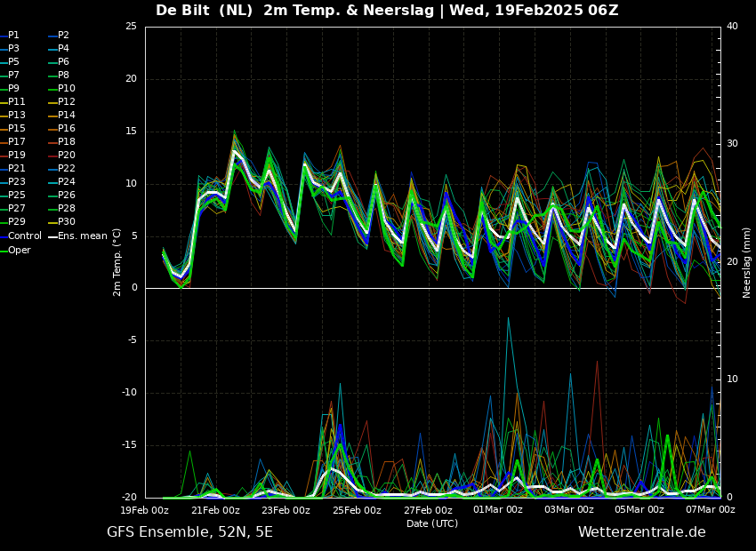Click the P24 legend label
The width and height of the screenshot is (756, 551).
67,182
